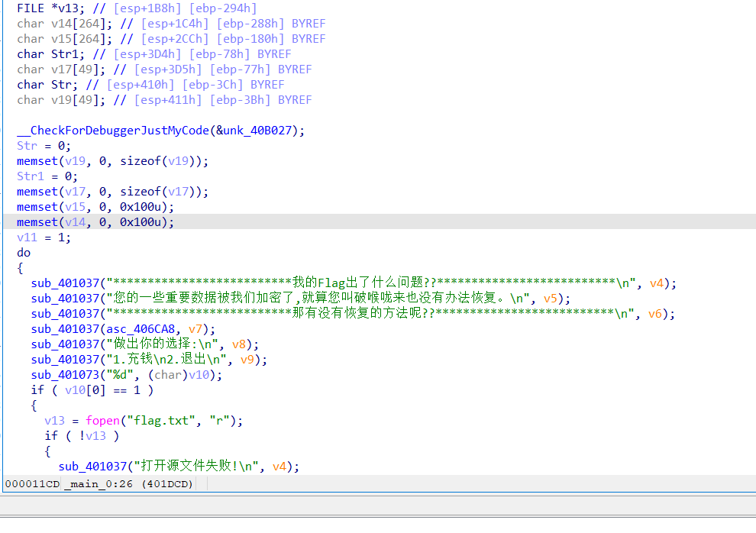756x533 pixels.
Task: Click the v9 argument after '1.充钱' string
Action: coord(247,360)
